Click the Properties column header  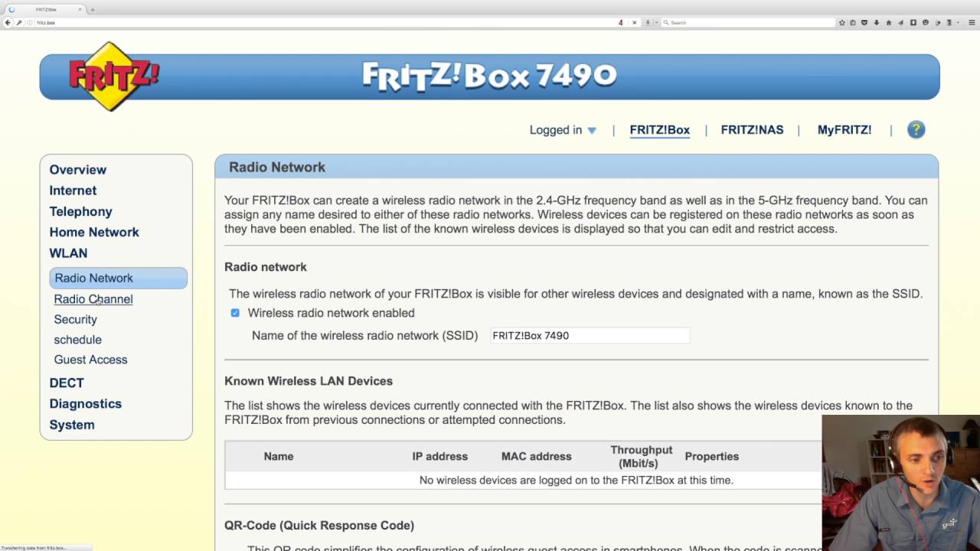tap(712, 456)
